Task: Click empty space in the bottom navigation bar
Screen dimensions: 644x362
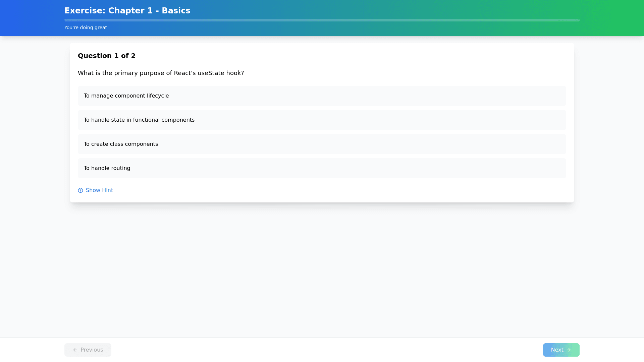Action: point(322,350)
